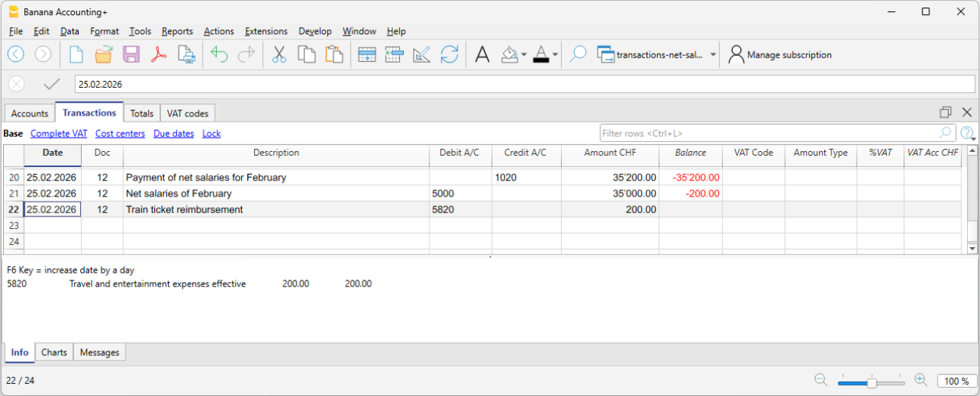Screen dimensions: 980x396
Task: Open the Extensions menu
Action: point(266,31)
